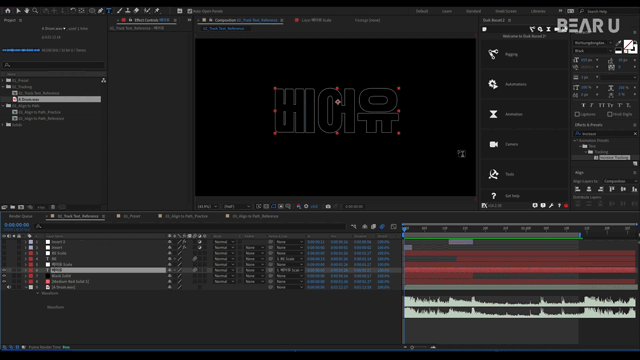The height and width of the screenshot is (360, 640).
Task: Open viewer resolution (Half) dropdown
Action: 237,207
